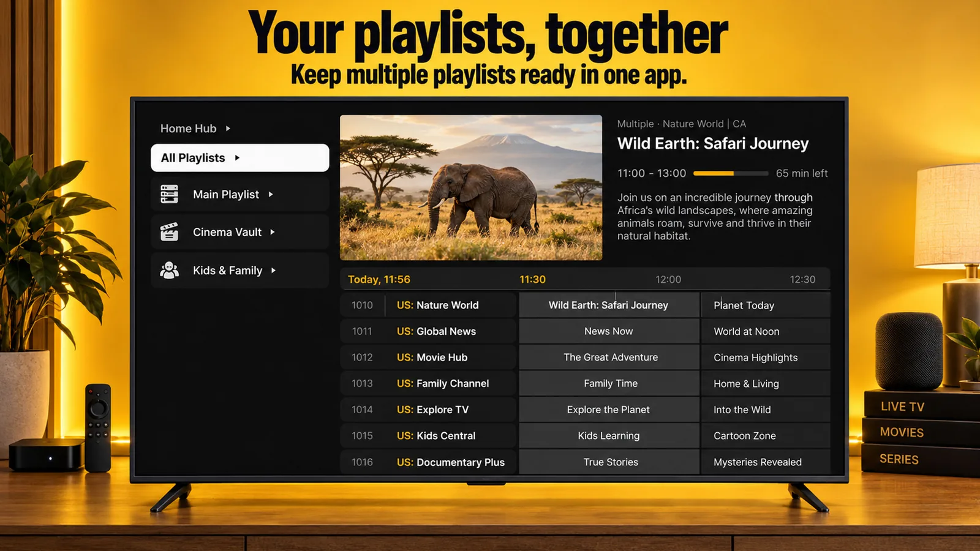This screenshot has width=980, height=551.
Task: Expand the Cinema Vault arrow
Action: pyautogui.click(x=273, y=232)
